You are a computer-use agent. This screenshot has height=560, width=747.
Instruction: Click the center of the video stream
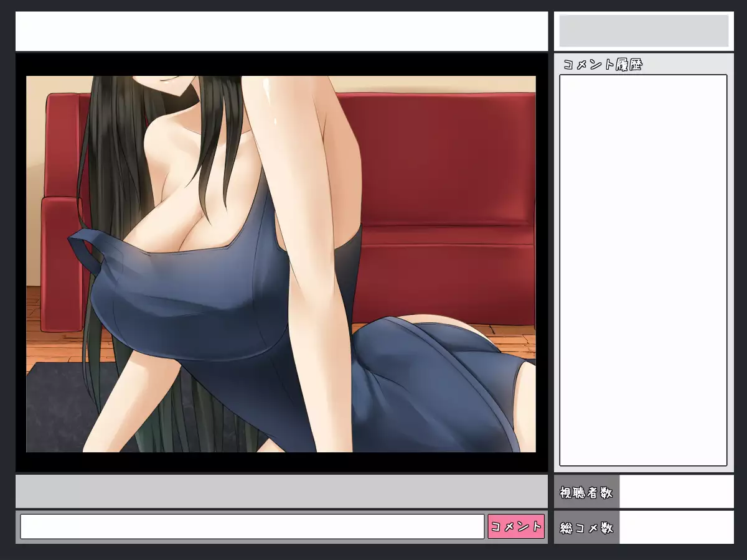(x=281, y=264)
